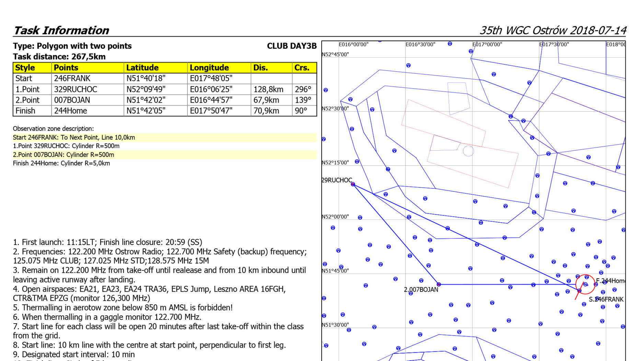
Task: Click the CLUB DAY3B class label
Action: (x=291, y=46)
